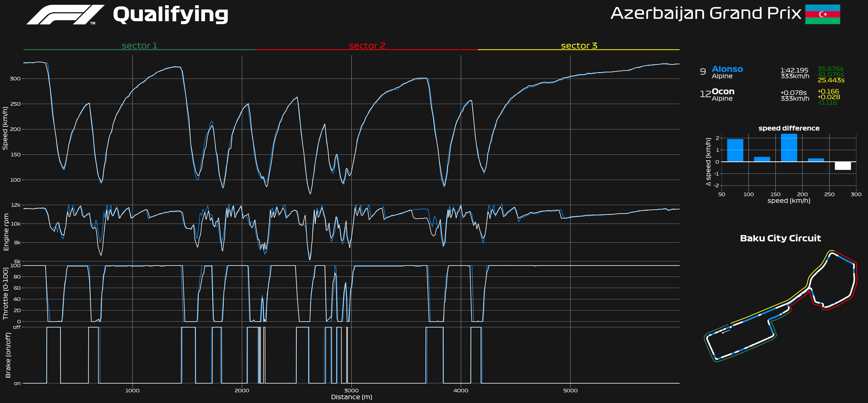Click the speed (km/h) label under bar chart
Viewport: 868px width, 403px height.
pyautogui.click(x=789, y=201)
